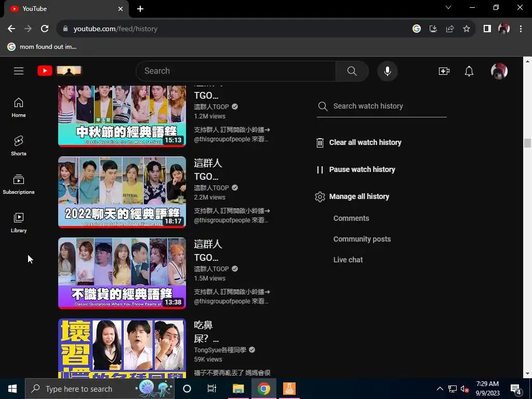Screen dimensions: 532x399
Task: Bookmark this tab with the star
Action: pyautogui.click(x=467, y=29)
